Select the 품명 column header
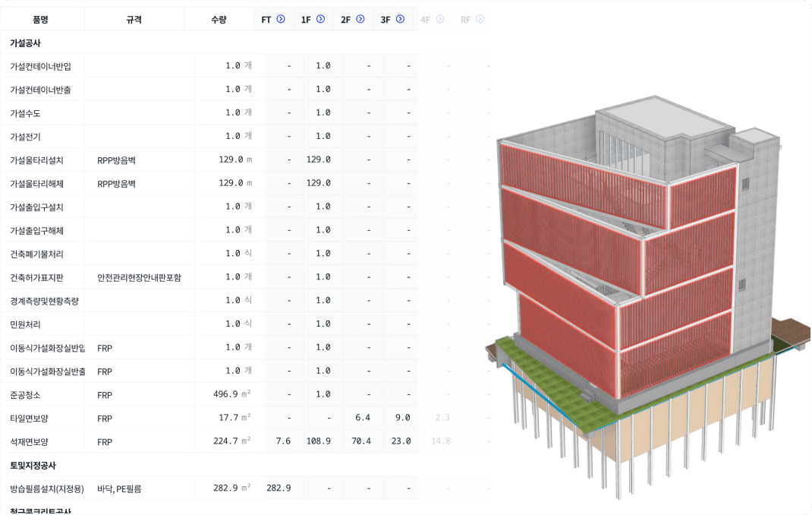The width and height of the screenshot is (812, 515). (x=42, y=20)
